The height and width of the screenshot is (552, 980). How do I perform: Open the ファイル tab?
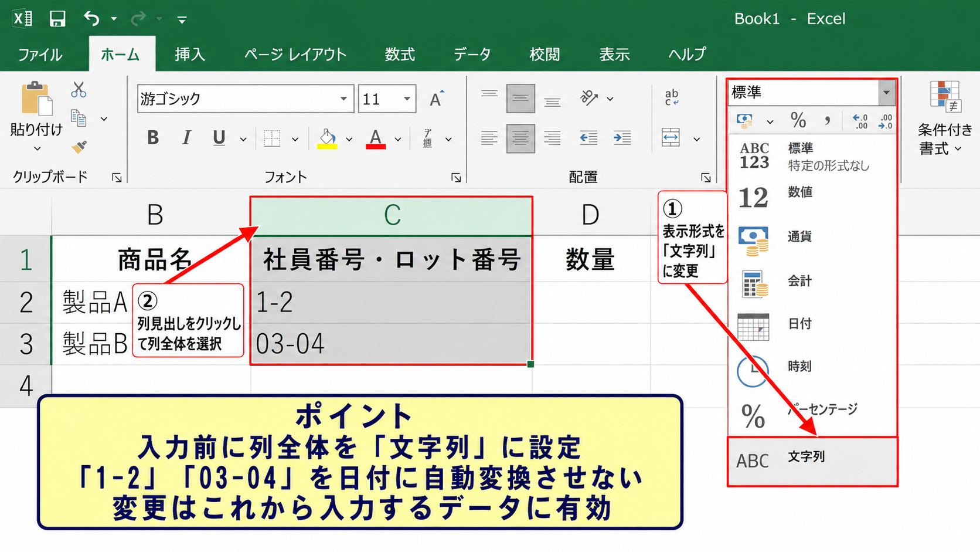pos(40,55)
